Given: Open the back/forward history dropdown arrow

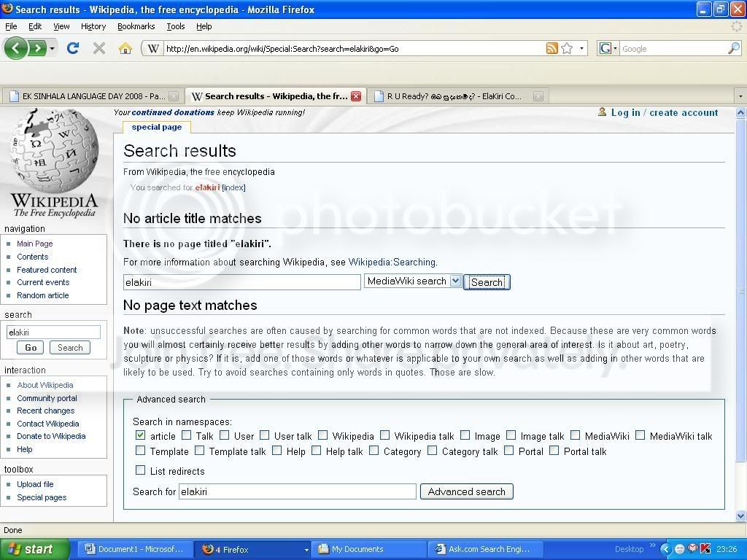Looking at the screenshot, I should point(52,49).
